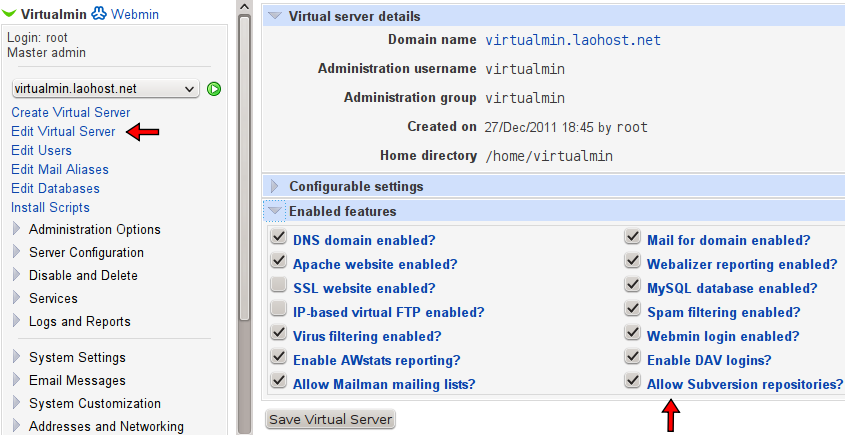This screenshot has height=435, width=845.
Task: Switch to Webmin mode
Action: click(x=135, y=14)
